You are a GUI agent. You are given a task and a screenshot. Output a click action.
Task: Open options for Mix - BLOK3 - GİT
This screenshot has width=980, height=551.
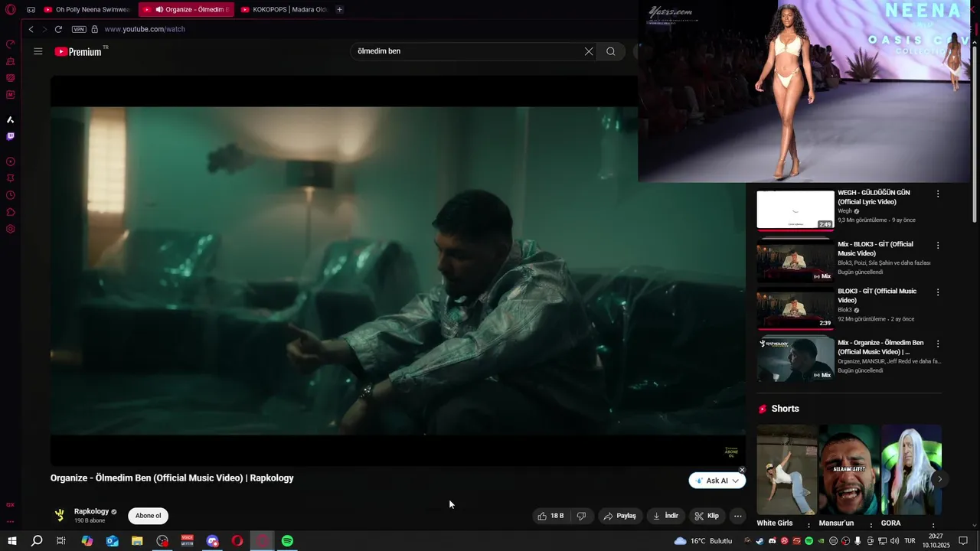938,245
